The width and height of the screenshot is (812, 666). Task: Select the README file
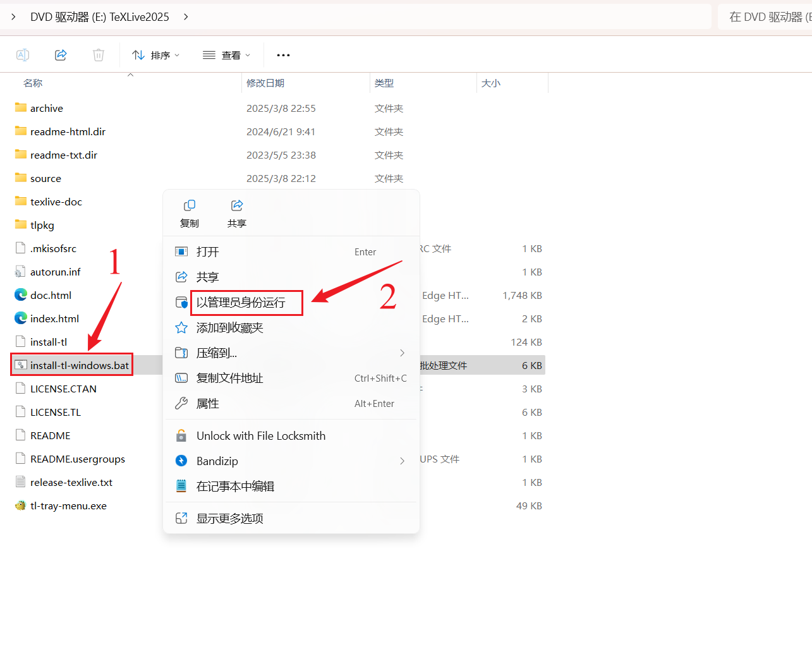51,435
